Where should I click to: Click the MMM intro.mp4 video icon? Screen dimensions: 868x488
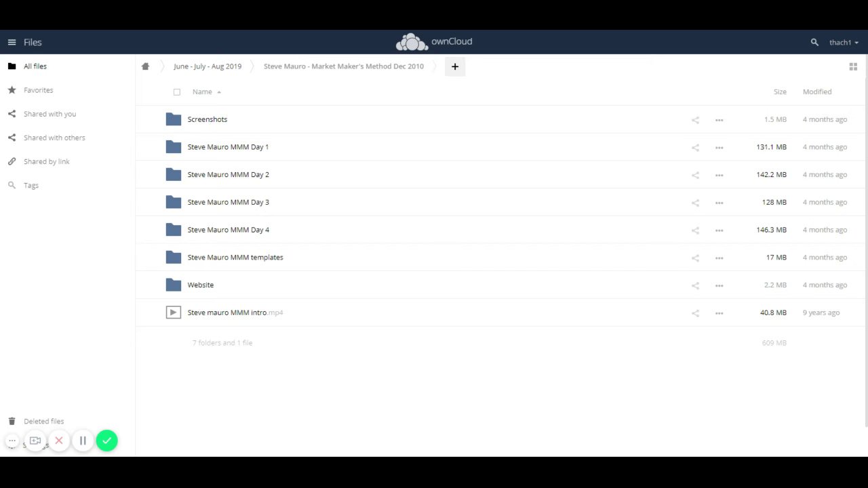[x=174, y=312]
